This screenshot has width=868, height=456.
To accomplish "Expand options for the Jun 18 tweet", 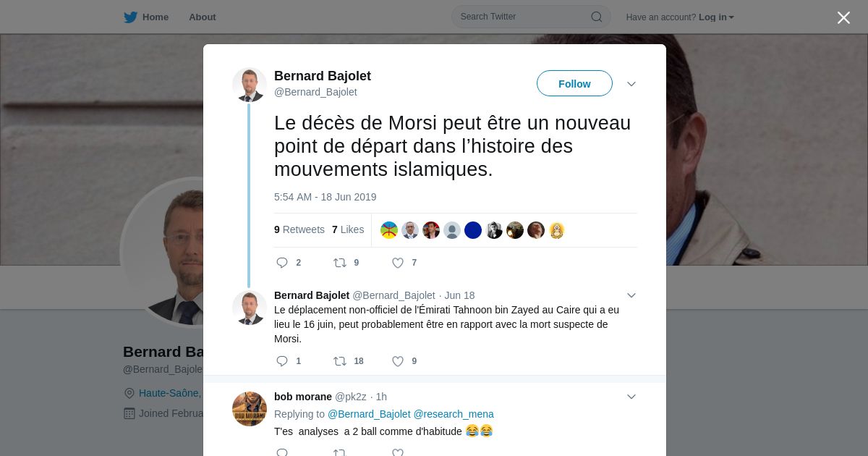I will 631,295.
